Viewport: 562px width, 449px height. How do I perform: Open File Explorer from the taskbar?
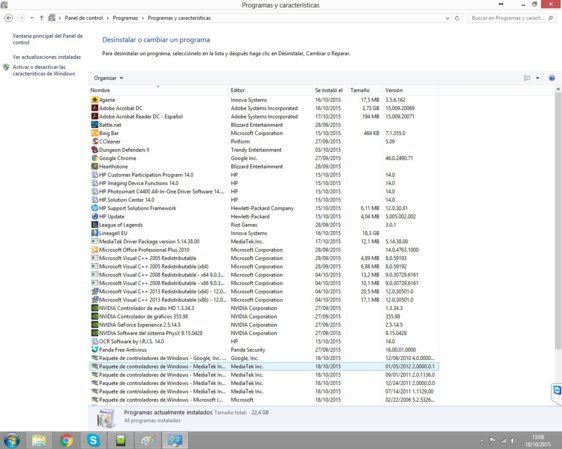pos(39,440)
